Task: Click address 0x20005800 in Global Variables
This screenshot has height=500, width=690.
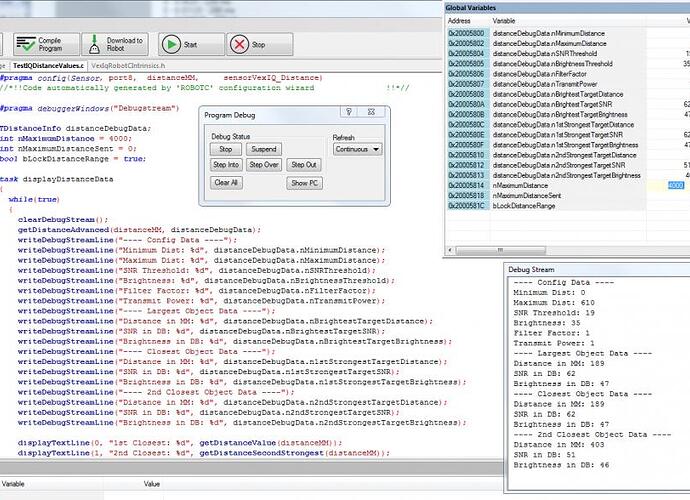Action: coord(466,33)
